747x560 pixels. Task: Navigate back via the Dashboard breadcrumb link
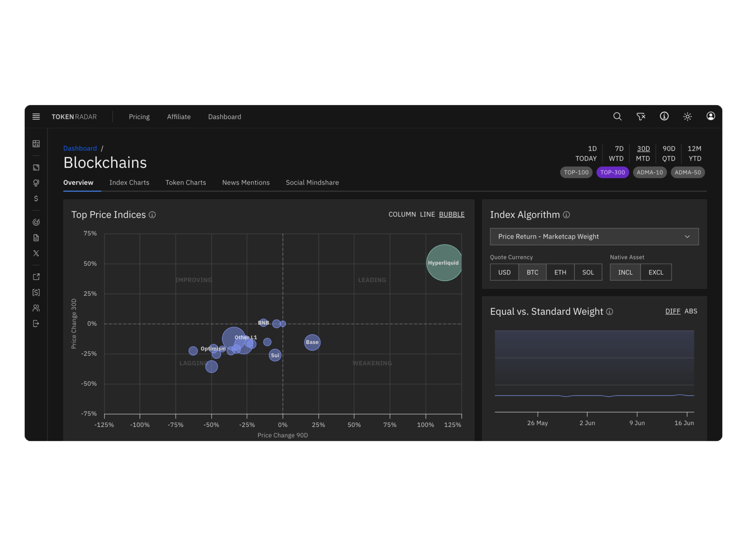[80, 148]
